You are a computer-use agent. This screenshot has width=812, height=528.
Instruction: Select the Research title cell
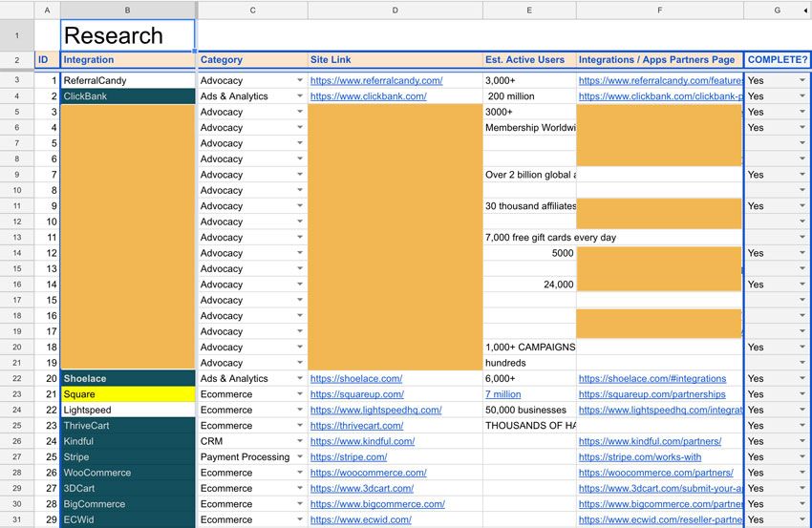tap(128, 35)
